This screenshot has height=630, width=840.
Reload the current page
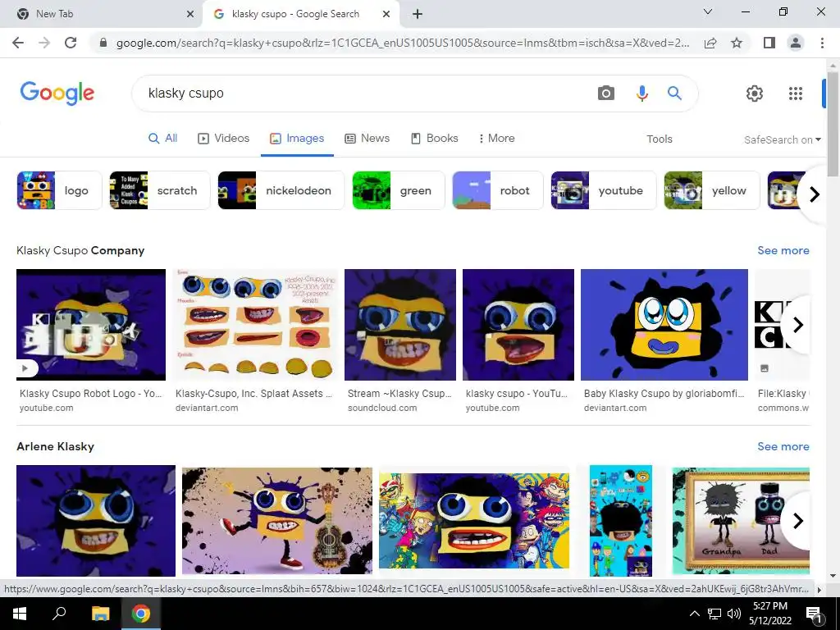71,43
